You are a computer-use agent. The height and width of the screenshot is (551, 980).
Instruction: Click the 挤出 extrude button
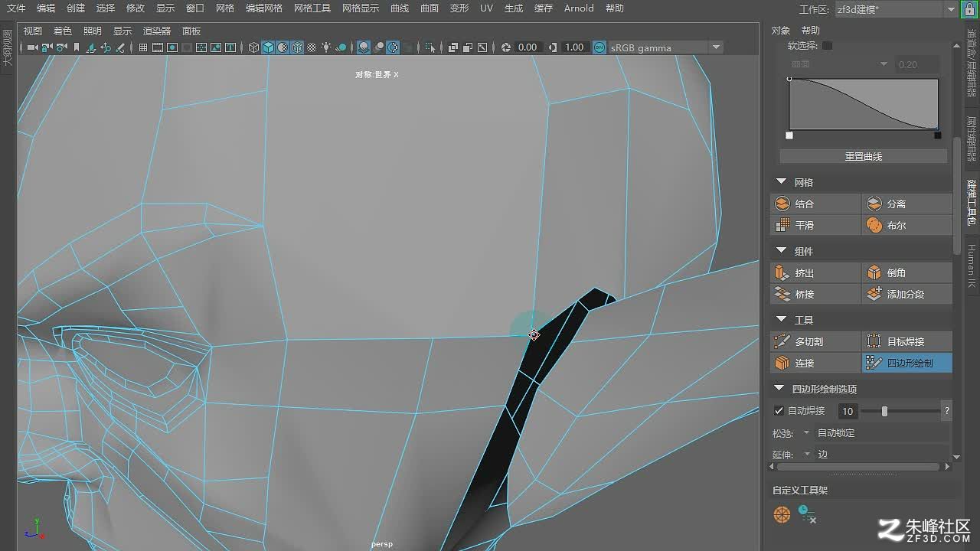point(815,273)
